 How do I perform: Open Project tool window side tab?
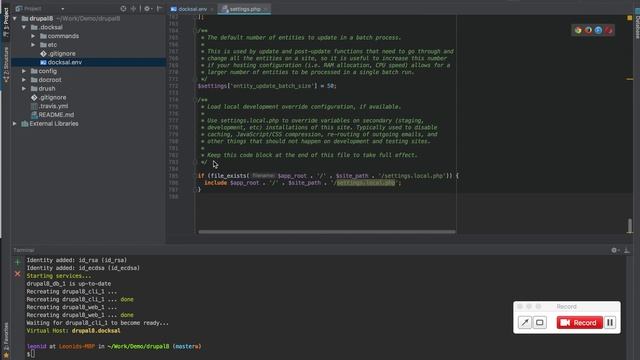coord(6,22)
